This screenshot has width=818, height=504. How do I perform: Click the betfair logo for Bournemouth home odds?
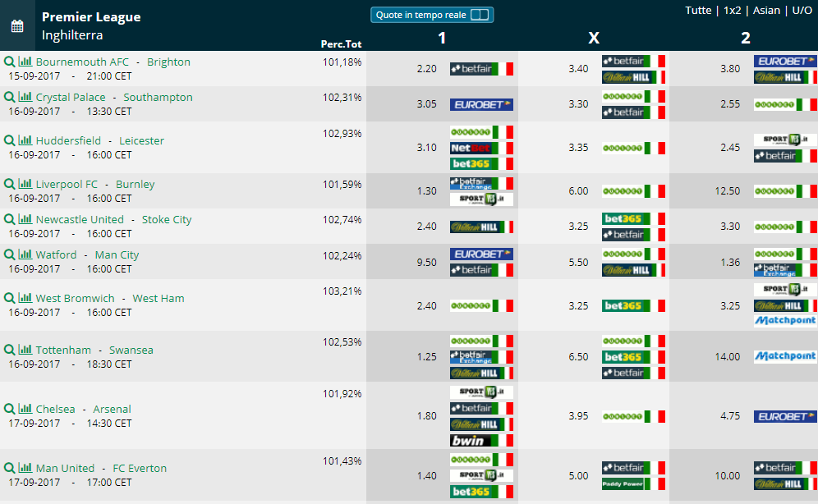tap(481, 69)
